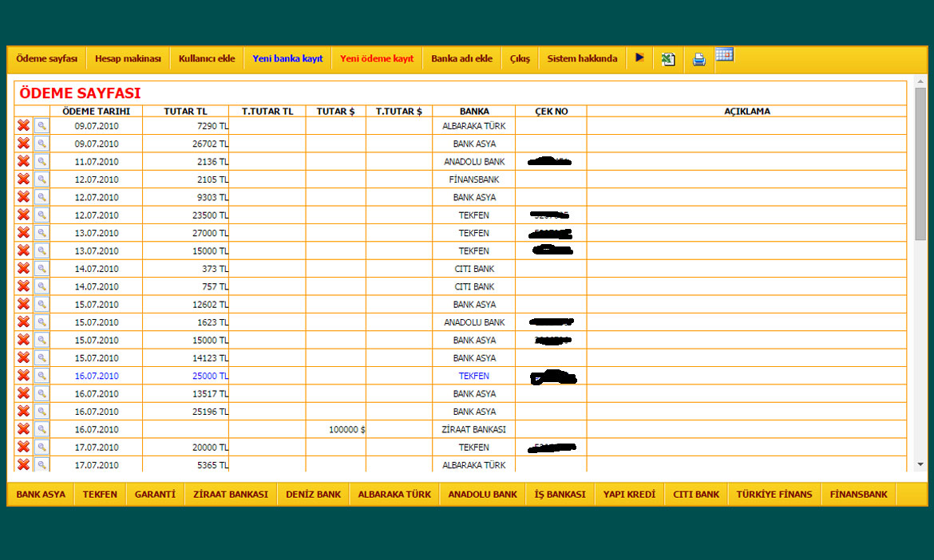Screen dimensions: 934x560
Task: Select FİNANSBANK in the bottom bar
Action: click(x=858, y=494)
